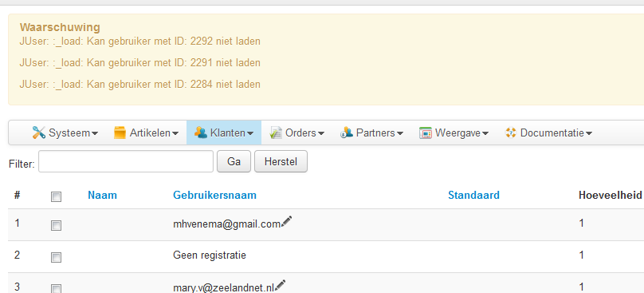This screenshot has width=644, height=293.
Task: Toggle the select-all checkbox in header
Action: [x=56, y=196]
